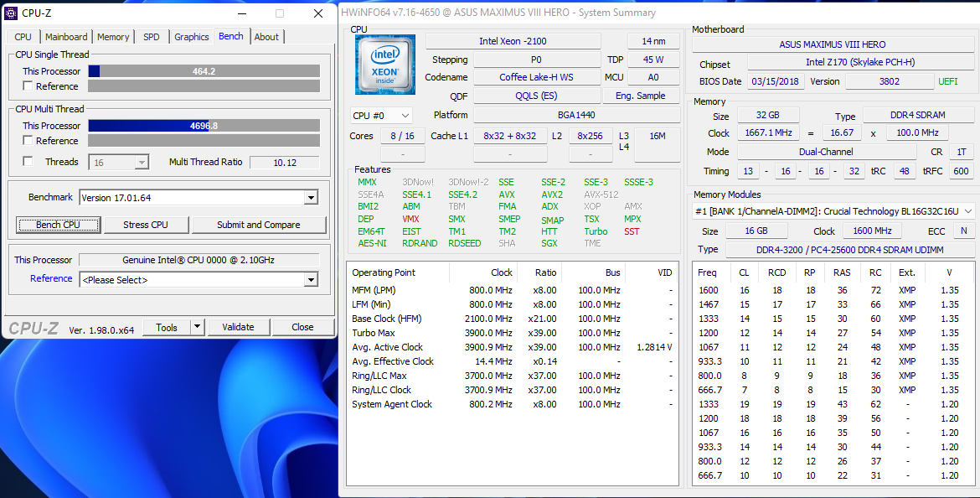Expand the Reference processor Please Select dropdown
The height and width of the screenshot is (498, 980).
point(311,280)
